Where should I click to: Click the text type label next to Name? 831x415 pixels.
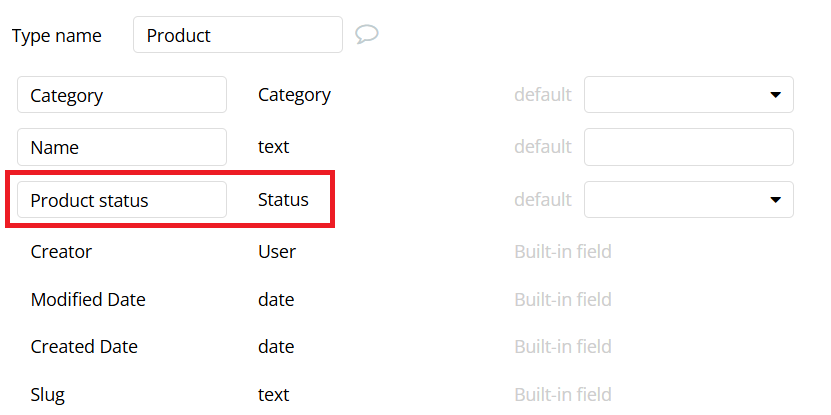[273, 146]
